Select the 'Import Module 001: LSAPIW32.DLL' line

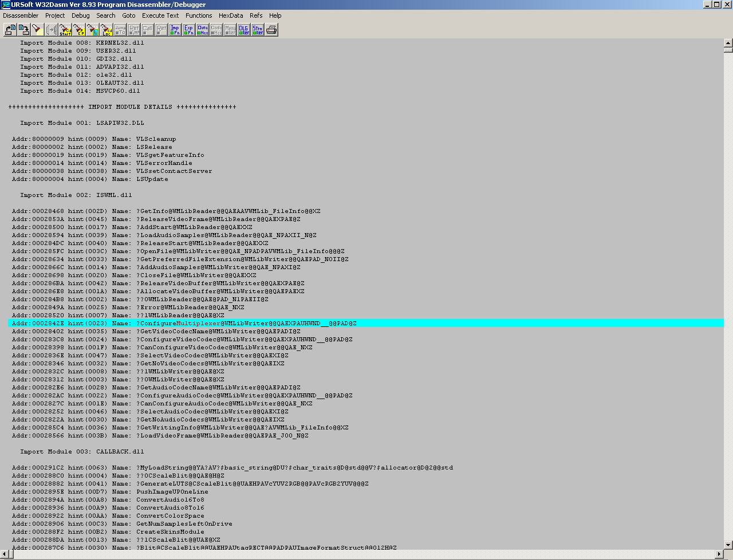pyautogui.click(x=82, y=123)
